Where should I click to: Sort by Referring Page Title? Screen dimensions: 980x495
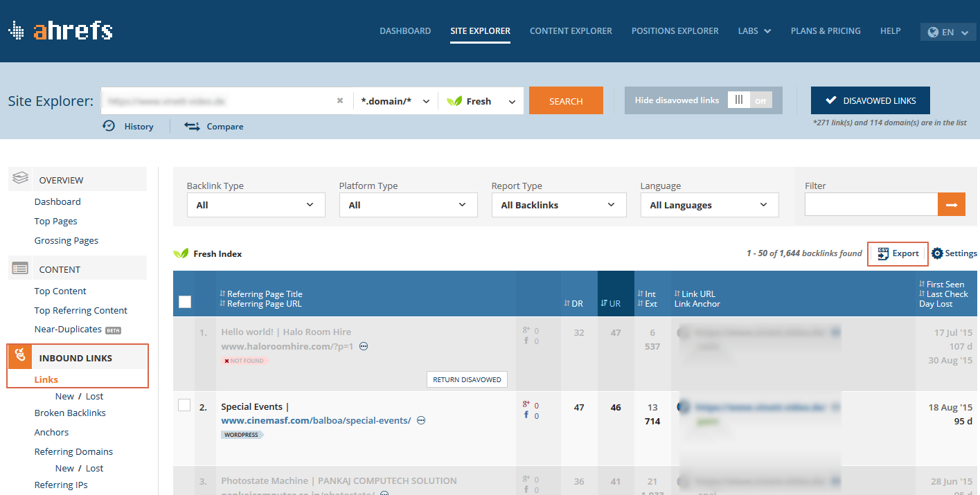click(261, 294)
